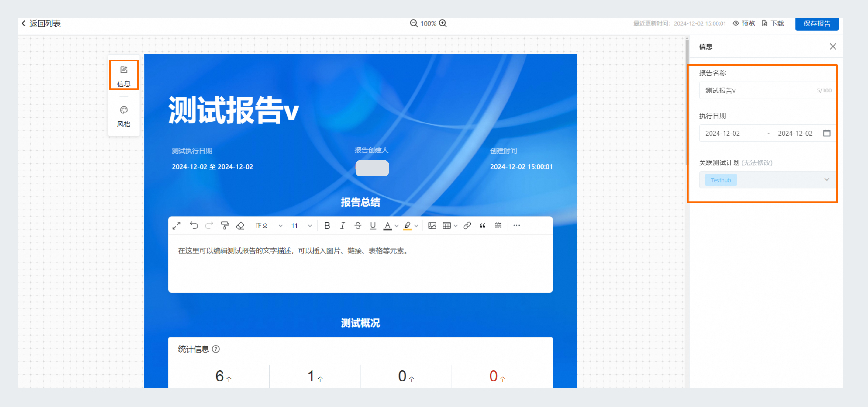This screenshot has height=407, width=868.
Task: Insert a horizontal divider line icon
Action: [x=498, y=226]
